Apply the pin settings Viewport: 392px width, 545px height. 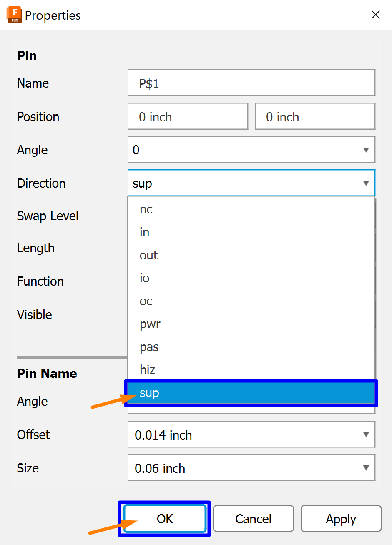(341, 518)
